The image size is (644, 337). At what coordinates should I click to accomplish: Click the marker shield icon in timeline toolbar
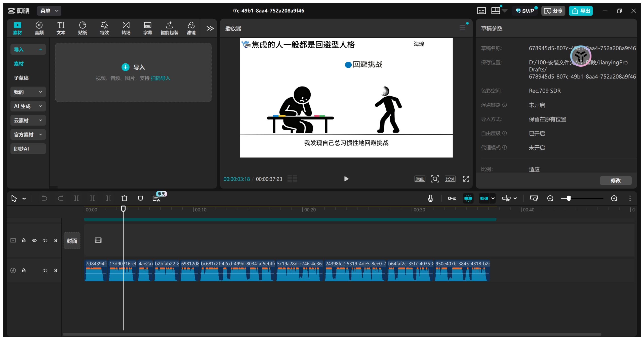click(x=140, y=198)
